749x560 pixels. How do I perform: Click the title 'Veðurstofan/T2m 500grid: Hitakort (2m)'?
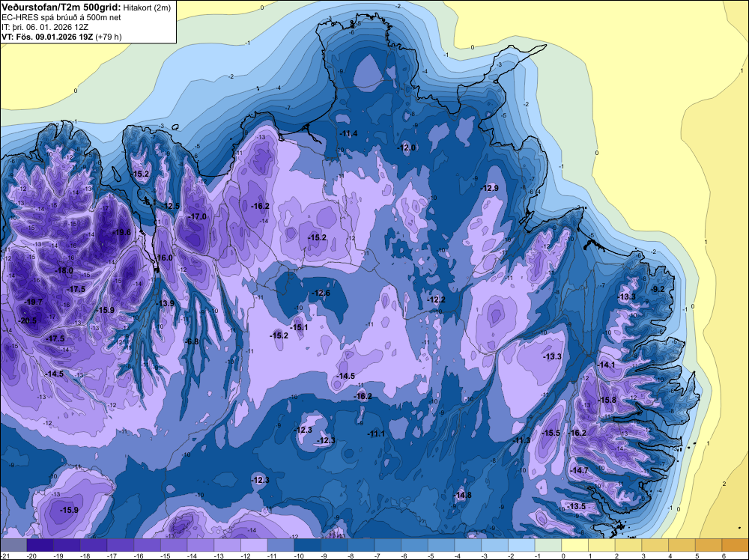pyautogui.click(x=86, y=7)
